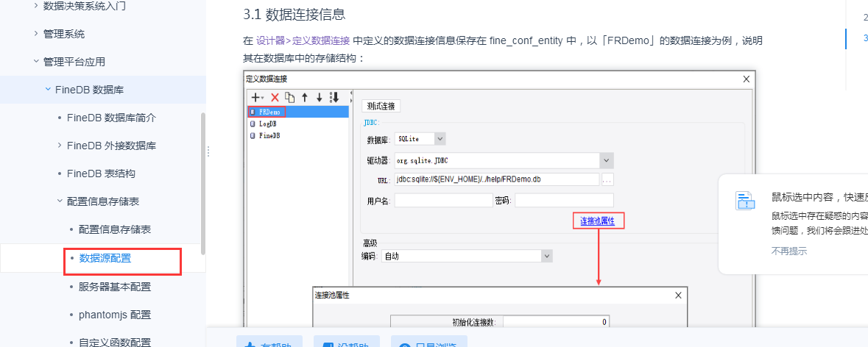Open the FineDB 数据库简介 page
This screenshot has width=868, height=347.
(111, 118)
